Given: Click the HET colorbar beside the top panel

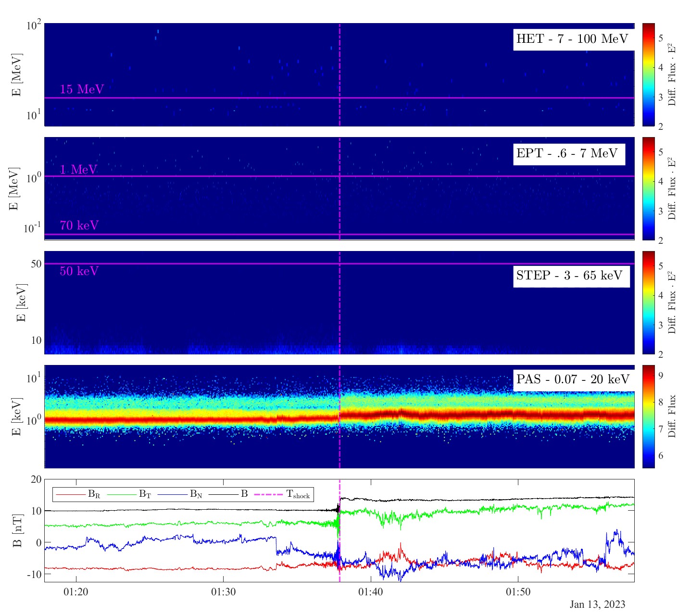Looking at the screenshot, I should [648, 75].
